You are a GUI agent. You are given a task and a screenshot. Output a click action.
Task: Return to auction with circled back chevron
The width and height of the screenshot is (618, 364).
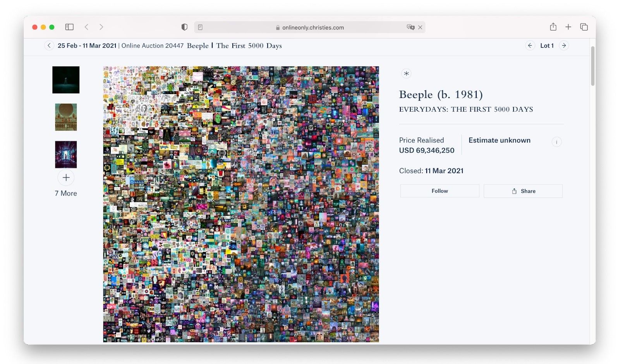click(x=49, y=46)
